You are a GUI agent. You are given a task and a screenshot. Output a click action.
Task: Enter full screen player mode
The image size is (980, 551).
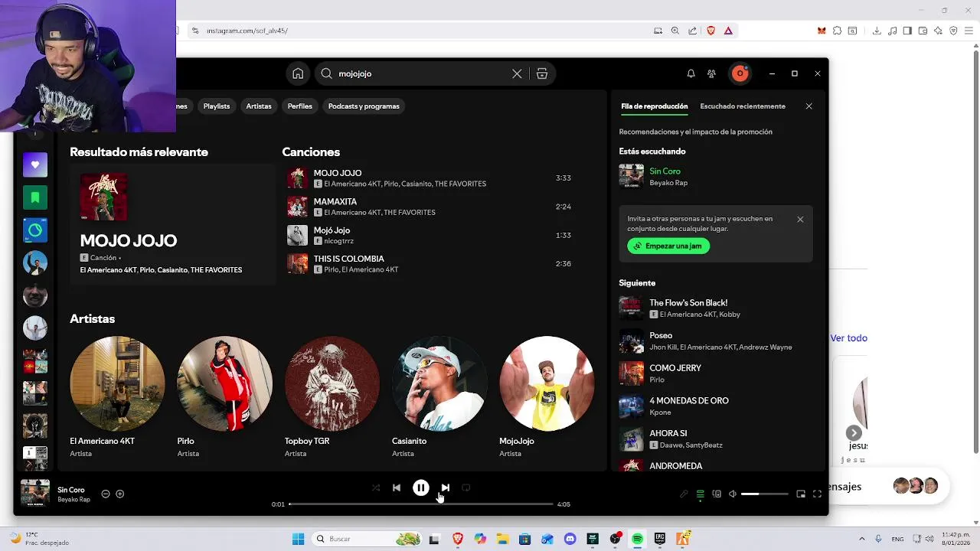pyautogui.click(x=817, y=494)
